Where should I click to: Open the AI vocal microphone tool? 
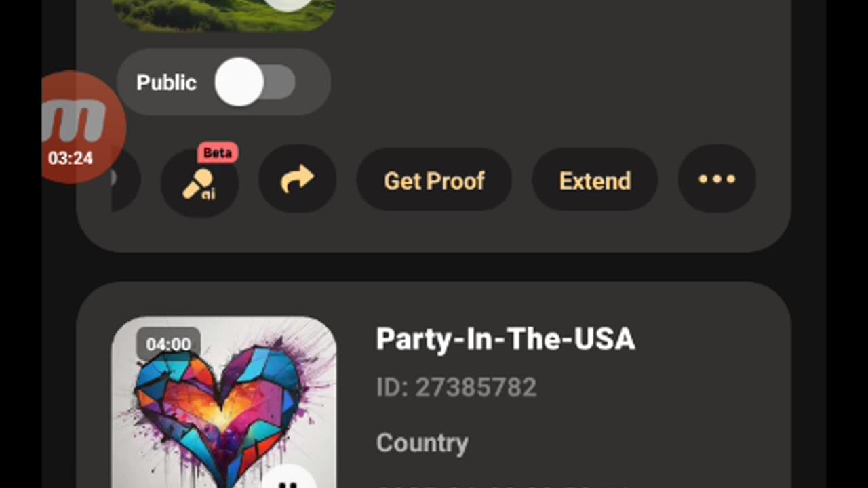(199, 180)
